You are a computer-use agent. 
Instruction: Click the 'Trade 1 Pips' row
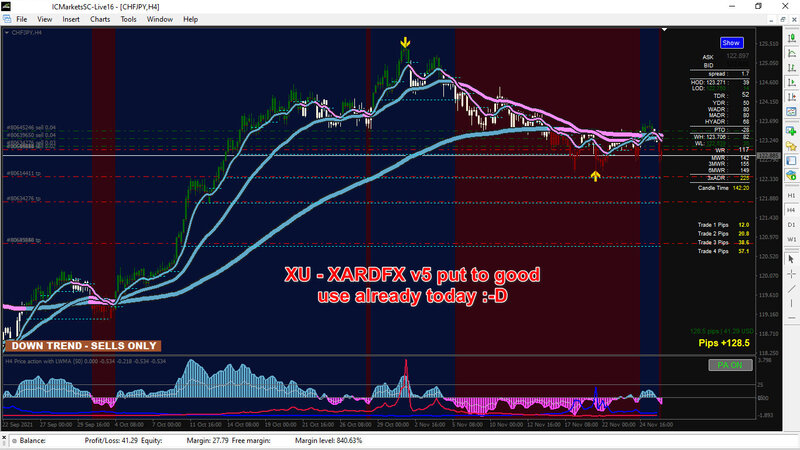723,225
